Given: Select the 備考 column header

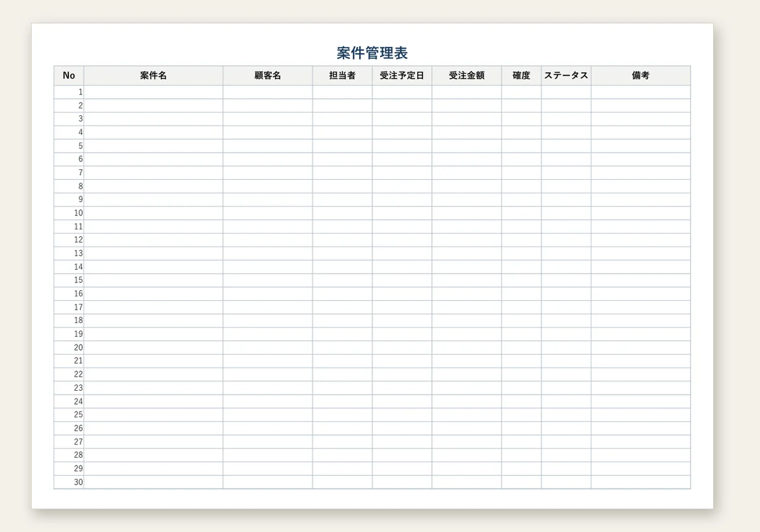Looking at the screenshot, I should click(641, 75).
